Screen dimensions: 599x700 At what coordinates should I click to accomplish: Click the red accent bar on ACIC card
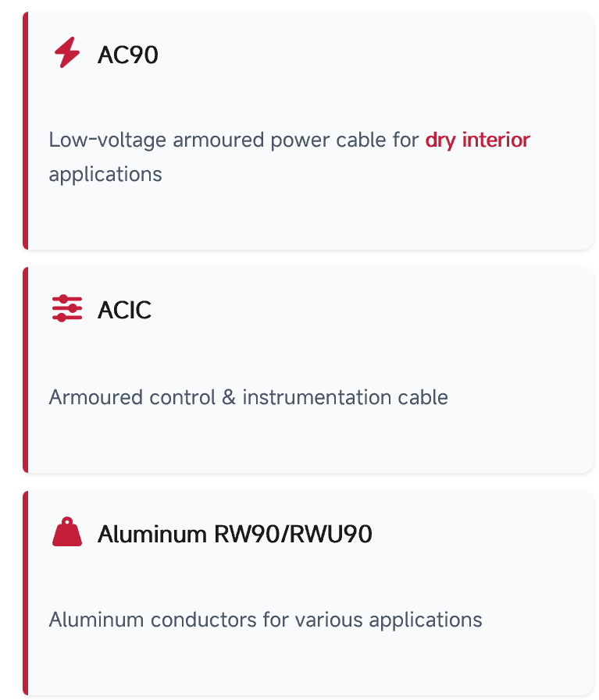point(26,370)
